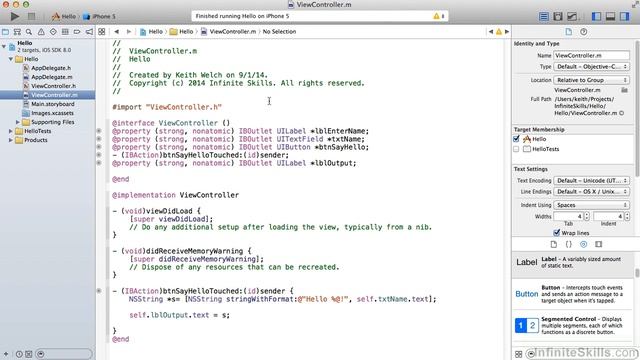The height and width of the screenshot is (360, 640).
Task: Open Text Encoding dropdown
Action: tap(591, 180)
